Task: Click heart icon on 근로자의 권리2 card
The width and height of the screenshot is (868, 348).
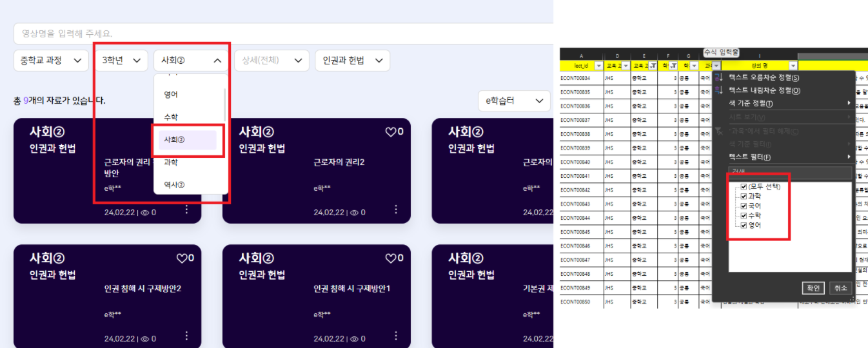Action: [390, 131]
